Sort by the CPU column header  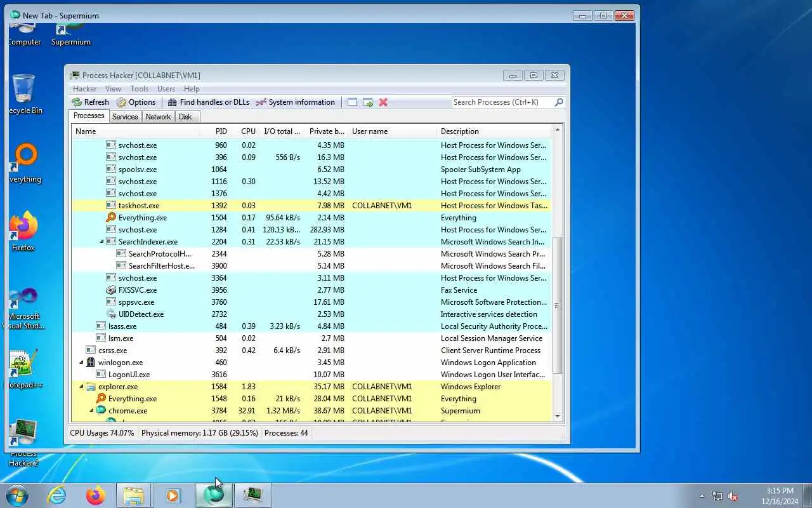(244, 131)
